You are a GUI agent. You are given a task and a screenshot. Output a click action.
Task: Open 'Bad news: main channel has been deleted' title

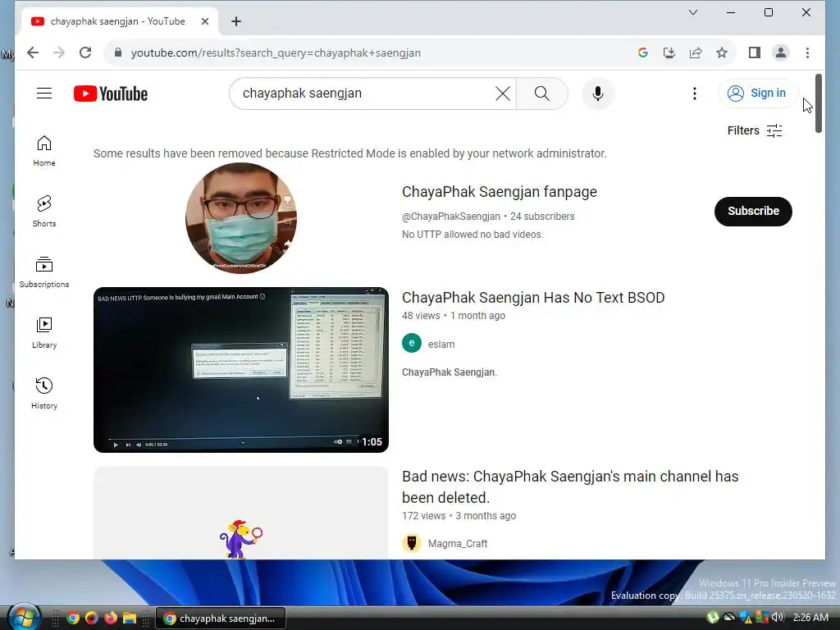(570, 487)
